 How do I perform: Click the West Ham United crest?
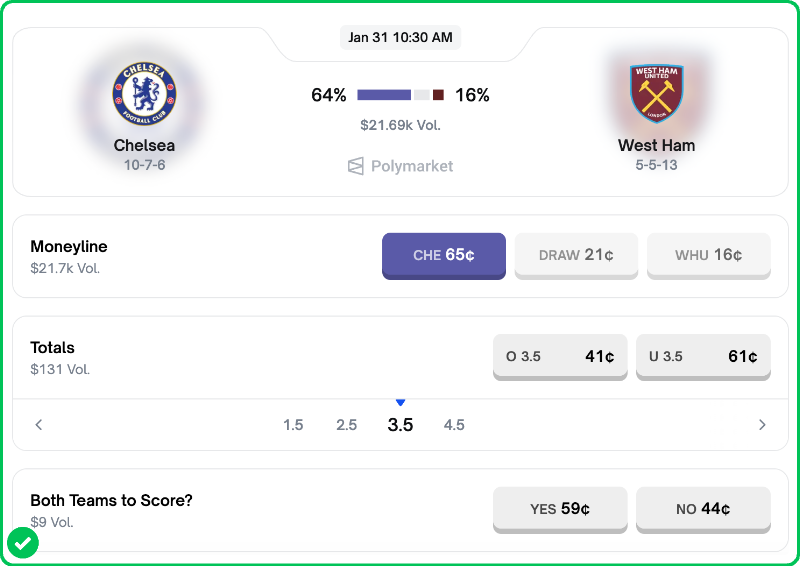pyautogui.click(x=656, y=94)
